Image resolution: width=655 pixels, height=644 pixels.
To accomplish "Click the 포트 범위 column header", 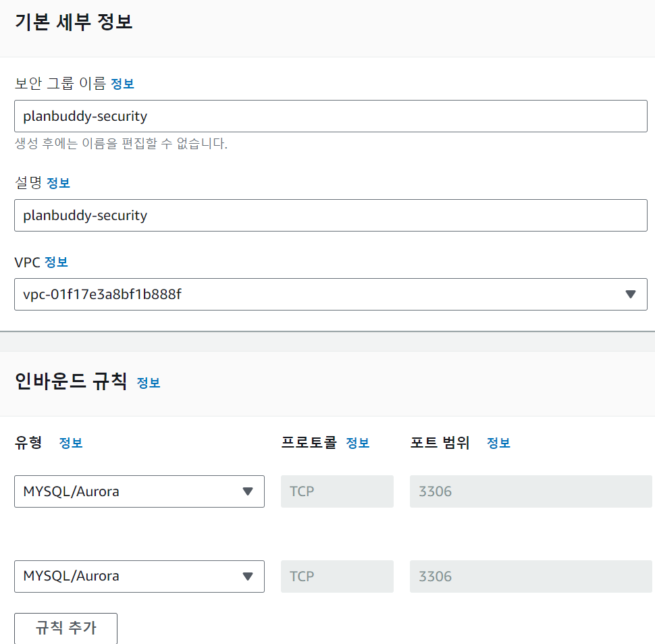I will point(440,442).
